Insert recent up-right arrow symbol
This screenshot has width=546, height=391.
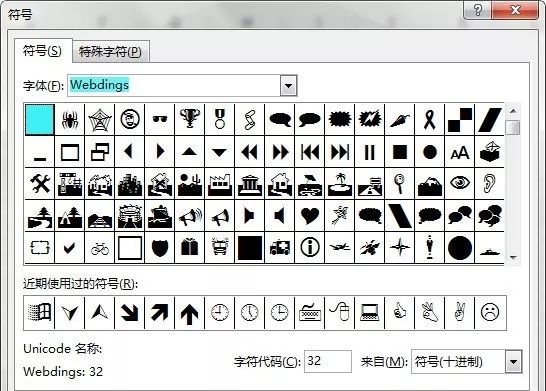click(x=159, y=312)
